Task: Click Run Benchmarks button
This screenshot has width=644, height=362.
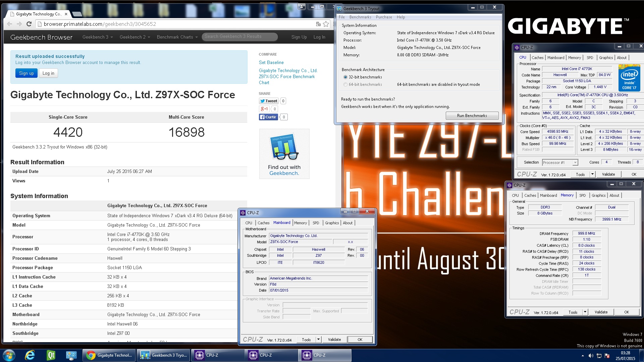Action: [x=472, y=116]
